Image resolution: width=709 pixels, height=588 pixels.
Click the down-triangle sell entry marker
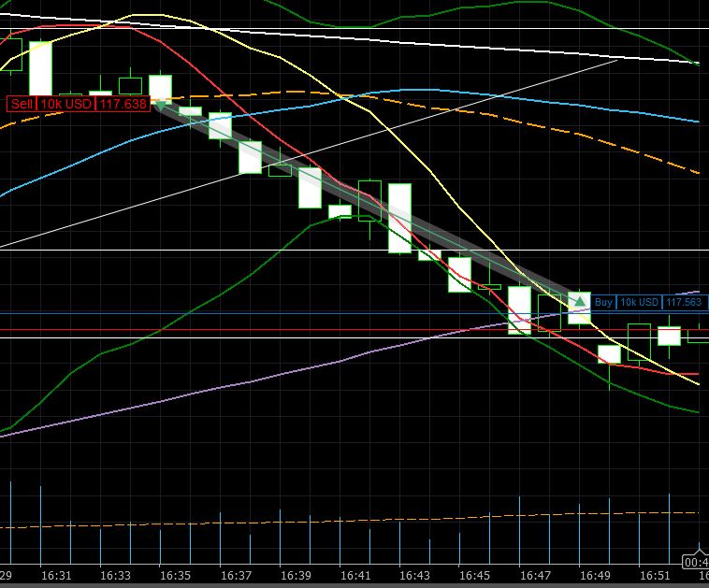[x=160, y=106]
